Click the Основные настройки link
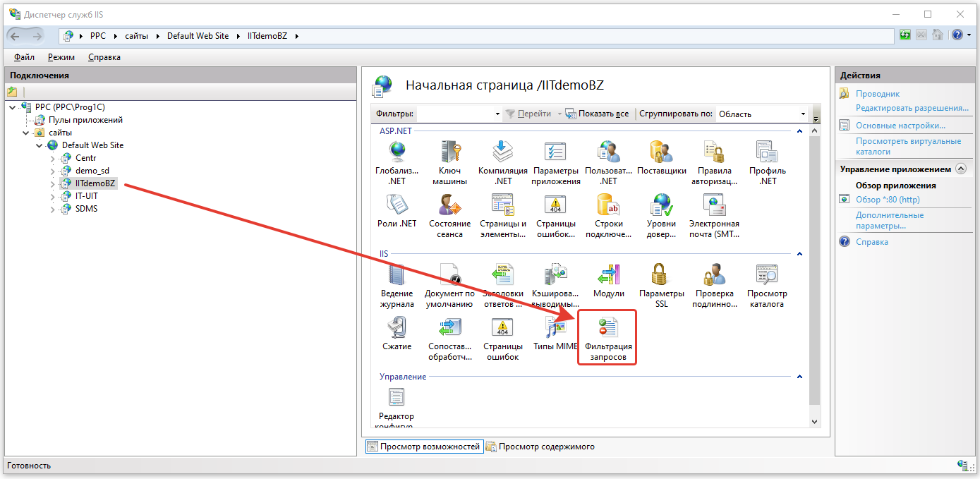This screenshot has height=479, width=980. click(x=900, y=126)
